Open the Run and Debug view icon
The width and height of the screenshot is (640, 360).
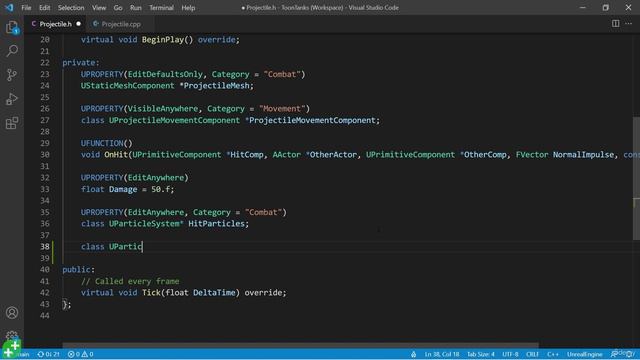tap(12, 99)
